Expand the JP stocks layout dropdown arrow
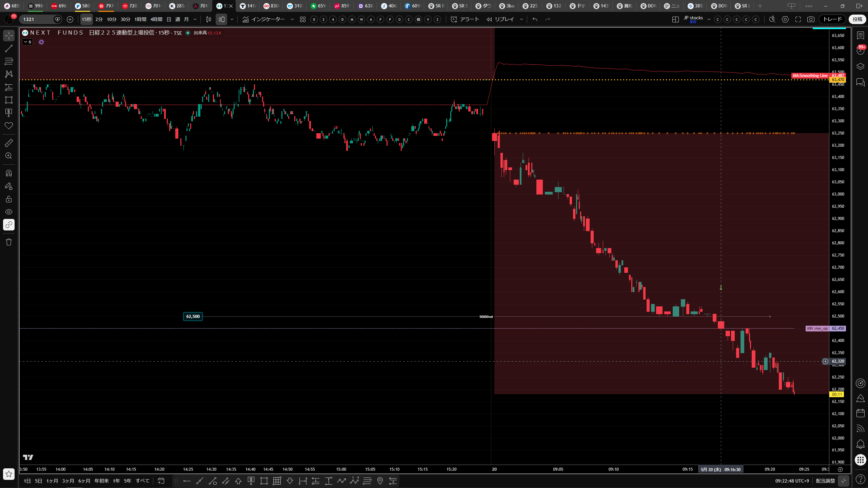The width and height of the screenshot is (868, 488). click(709, 19)
